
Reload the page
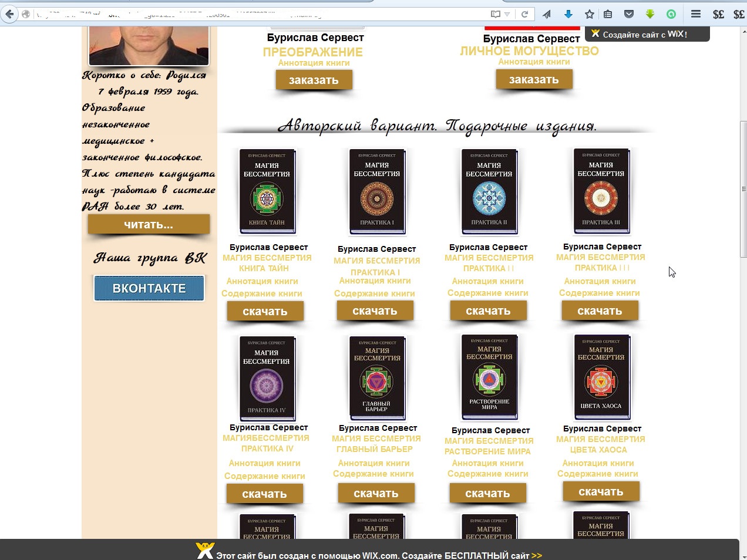pyautogui.click(x=524, y=14)
